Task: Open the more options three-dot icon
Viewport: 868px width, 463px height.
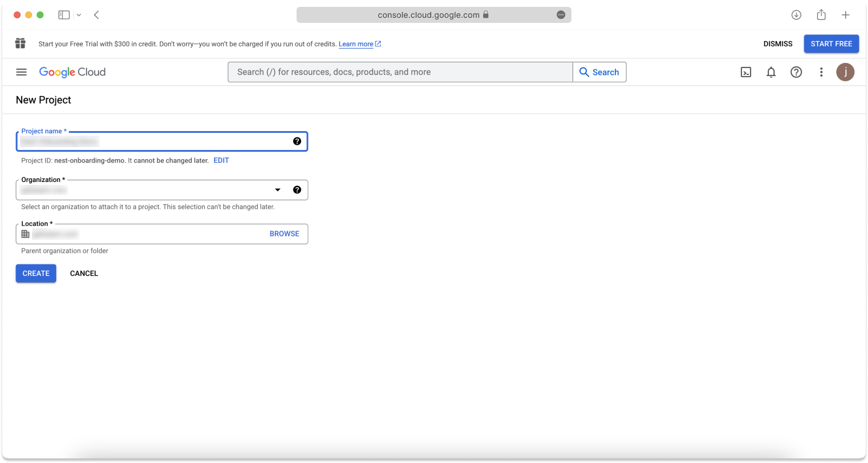Action: [821, 72]
